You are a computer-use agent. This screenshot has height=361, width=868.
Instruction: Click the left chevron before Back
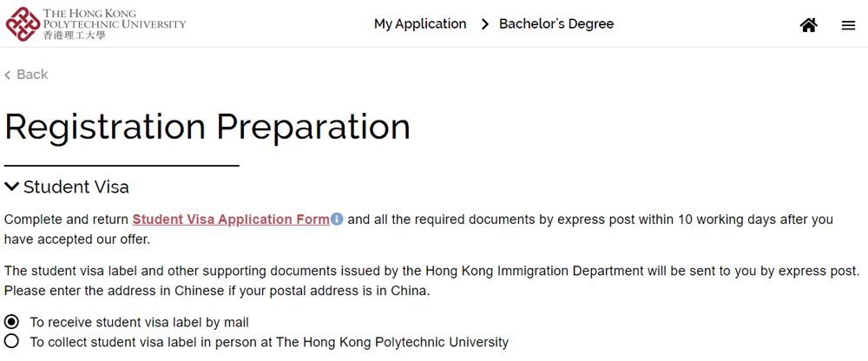(x=8, y=75)
